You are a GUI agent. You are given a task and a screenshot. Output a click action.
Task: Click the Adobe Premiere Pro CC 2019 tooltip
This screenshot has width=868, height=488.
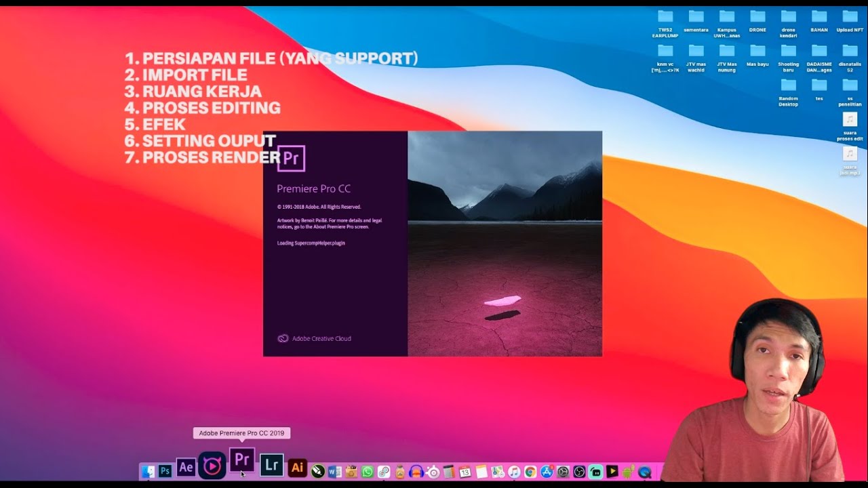241,433
